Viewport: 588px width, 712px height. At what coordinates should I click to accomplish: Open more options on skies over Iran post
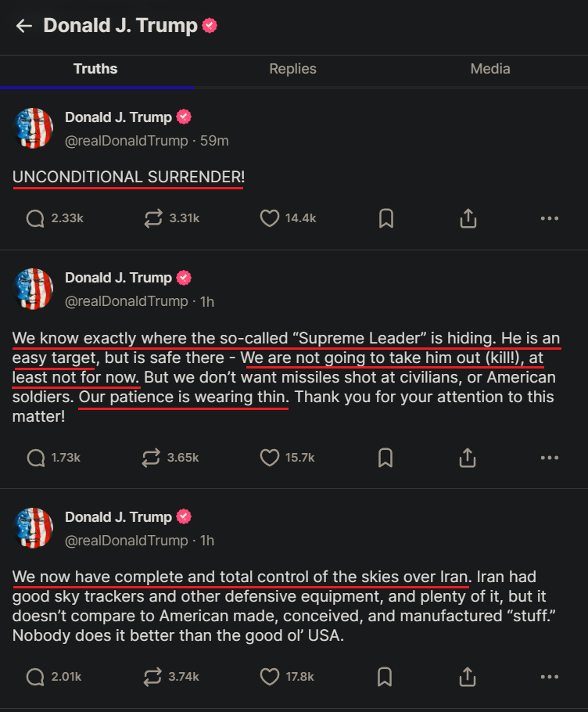(x=550, y=675)
